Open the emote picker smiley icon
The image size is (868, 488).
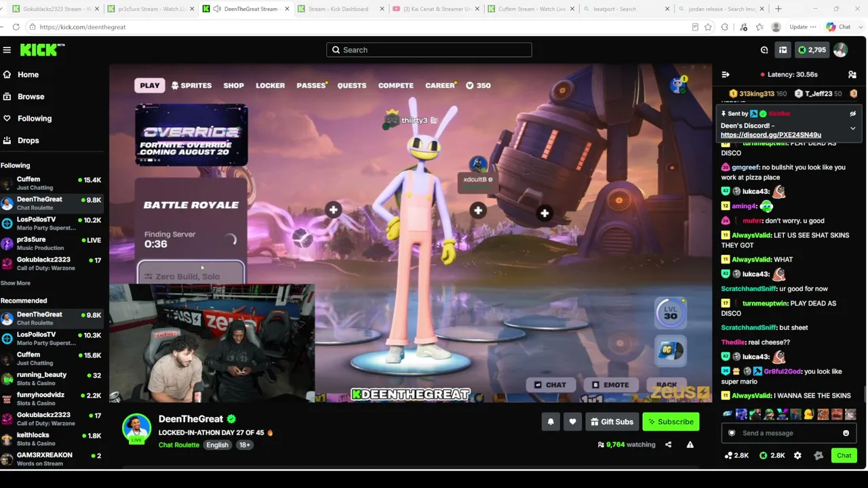click(846, 433)
